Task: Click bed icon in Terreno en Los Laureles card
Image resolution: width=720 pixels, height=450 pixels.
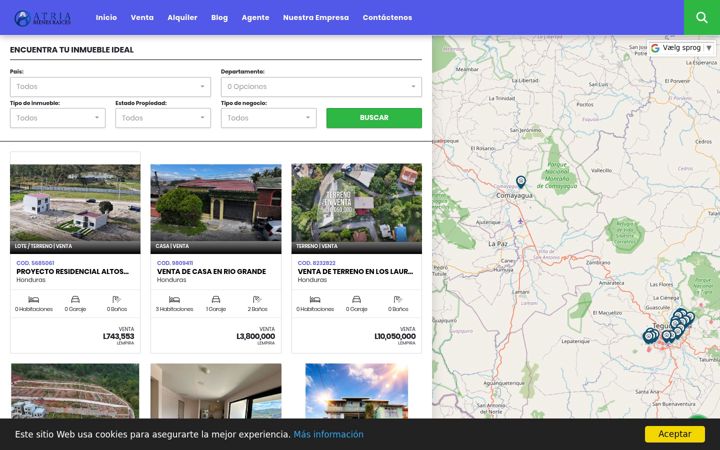Action: click(315, 299)
